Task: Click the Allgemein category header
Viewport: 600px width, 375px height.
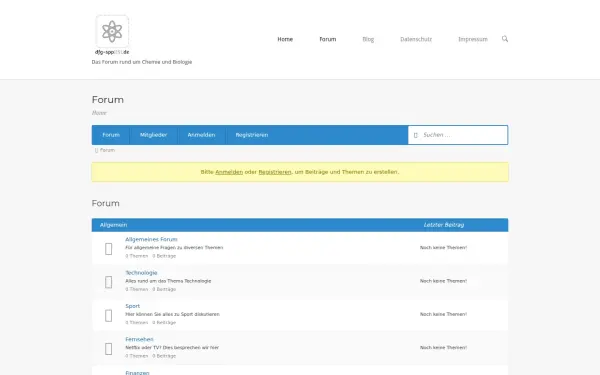Action: tap(113, 225)
